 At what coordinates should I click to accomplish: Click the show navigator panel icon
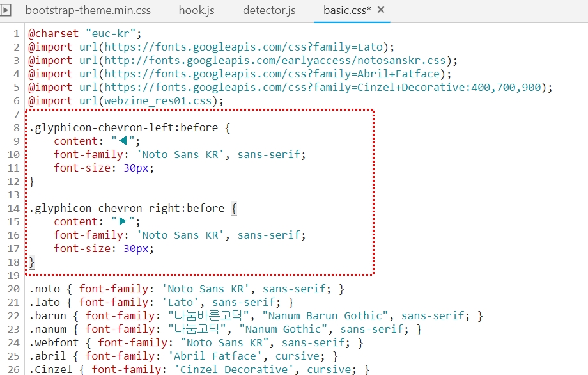coord(6,10)
